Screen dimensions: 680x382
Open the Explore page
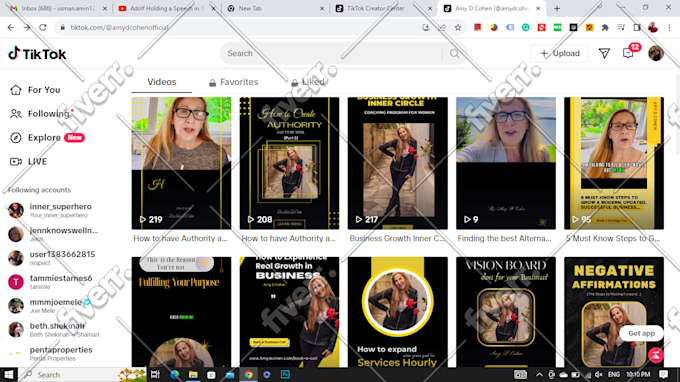pos(47,137)
